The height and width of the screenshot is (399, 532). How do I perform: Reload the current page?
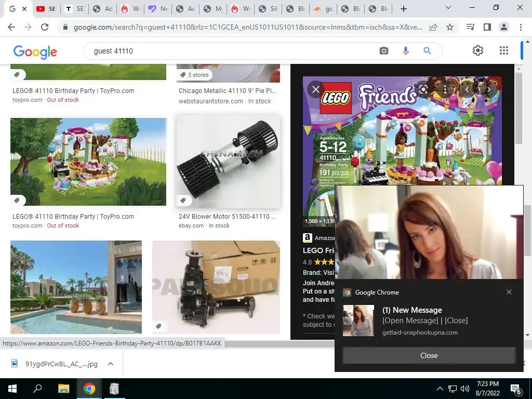[45, 27]
